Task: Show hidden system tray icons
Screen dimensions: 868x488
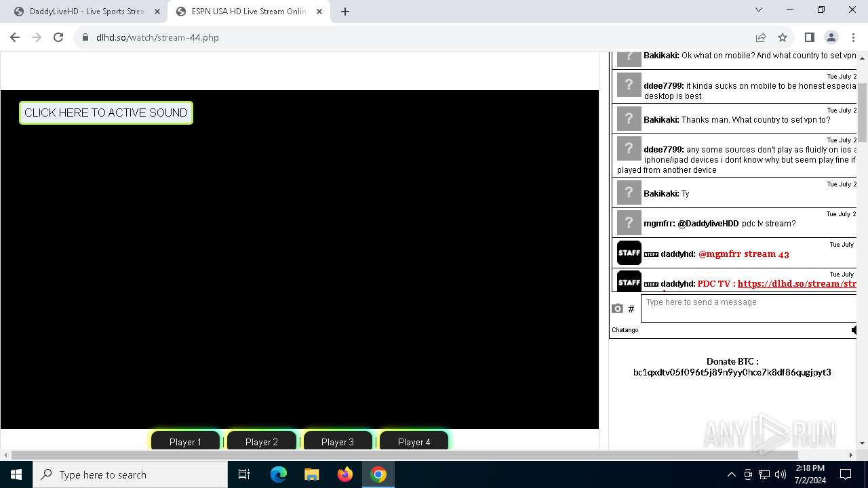Action: pos(731,474)
